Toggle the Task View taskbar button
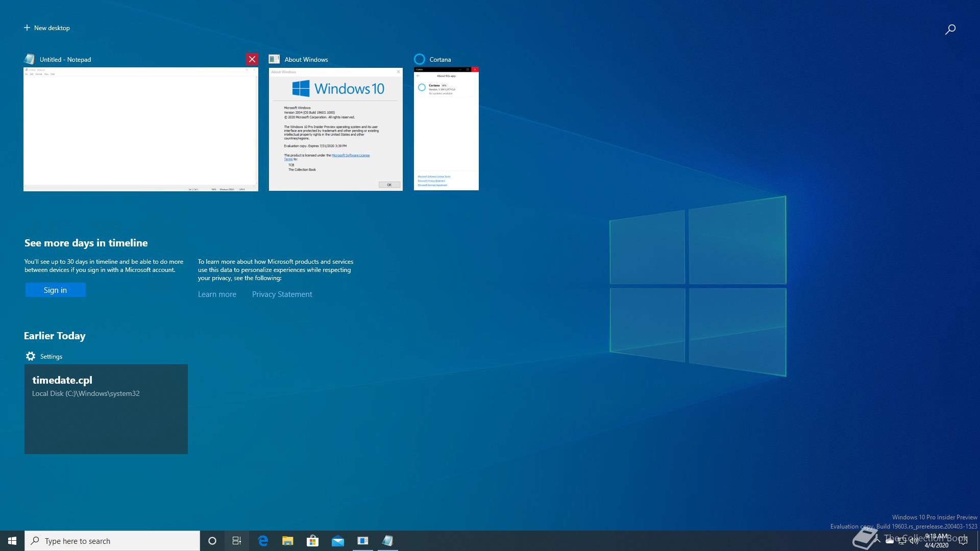 tap(237, 541)
